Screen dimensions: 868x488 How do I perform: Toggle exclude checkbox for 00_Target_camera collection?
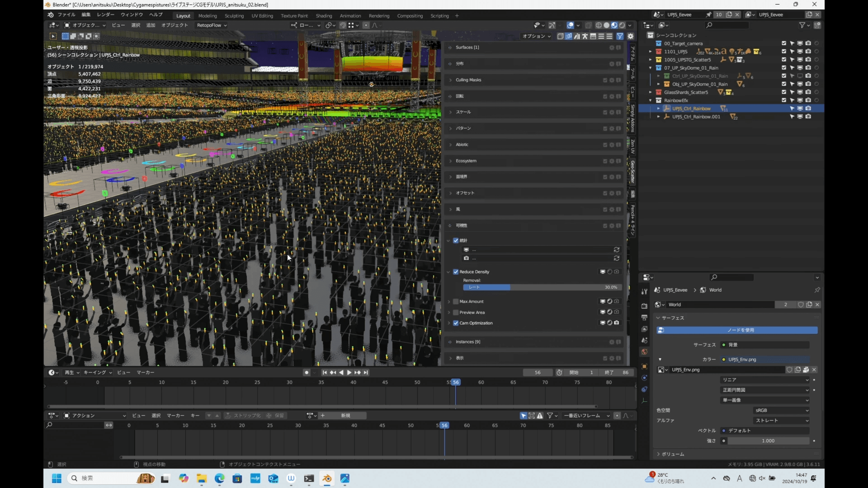pyautogui.click(x=784, y=43)
